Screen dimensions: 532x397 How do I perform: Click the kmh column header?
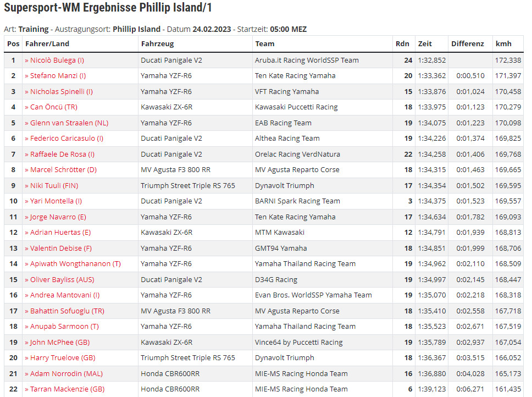(x=503, y=44)
